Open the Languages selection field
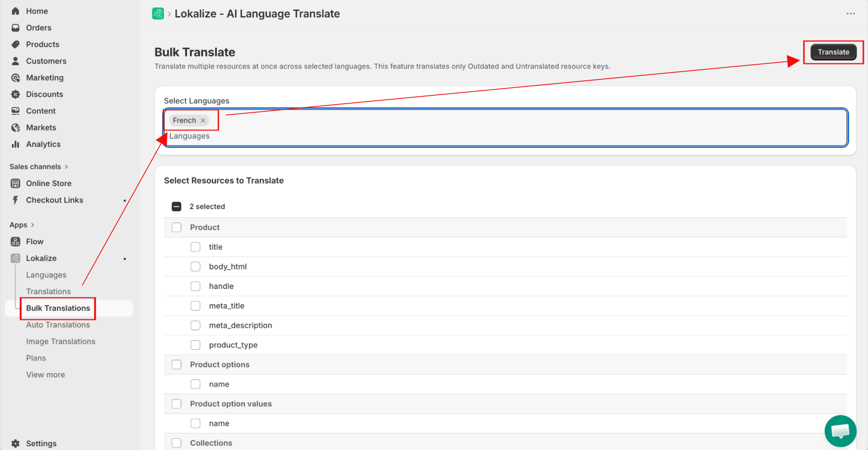Screen dimensions: 868x450 (x=506, y=128)
